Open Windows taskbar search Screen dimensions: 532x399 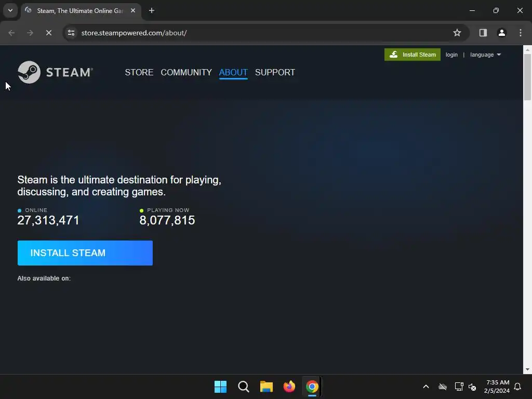click(x=243, y=387)
